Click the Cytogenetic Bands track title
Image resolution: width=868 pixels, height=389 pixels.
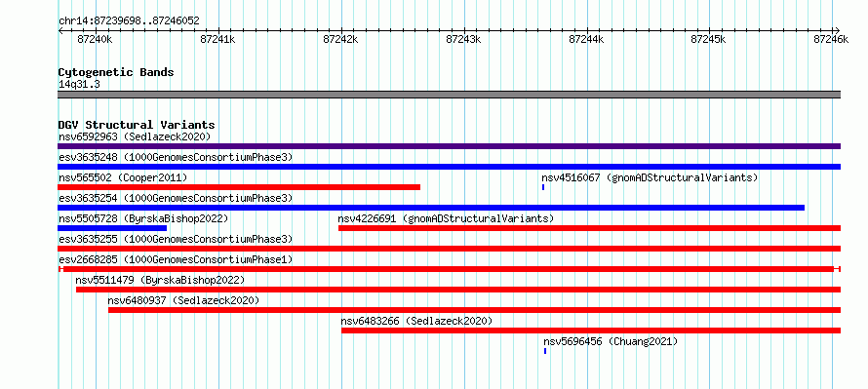point(116,72)
